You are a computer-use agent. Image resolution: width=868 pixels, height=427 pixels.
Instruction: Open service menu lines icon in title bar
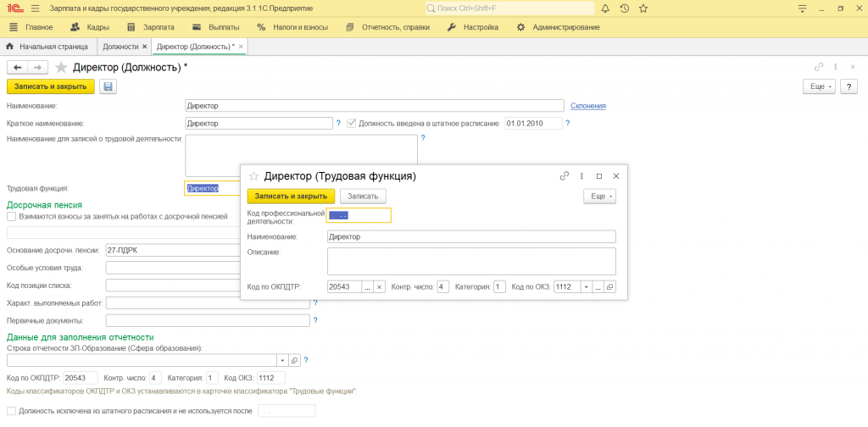pos(803,8)
